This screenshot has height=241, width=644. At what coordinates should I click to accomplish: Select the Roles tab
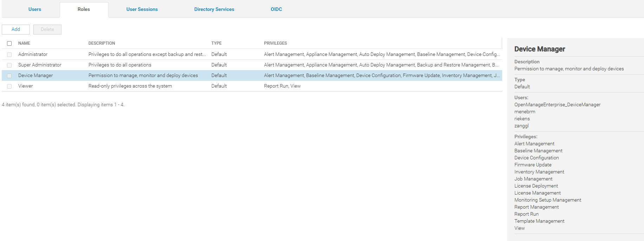(84, 9)
